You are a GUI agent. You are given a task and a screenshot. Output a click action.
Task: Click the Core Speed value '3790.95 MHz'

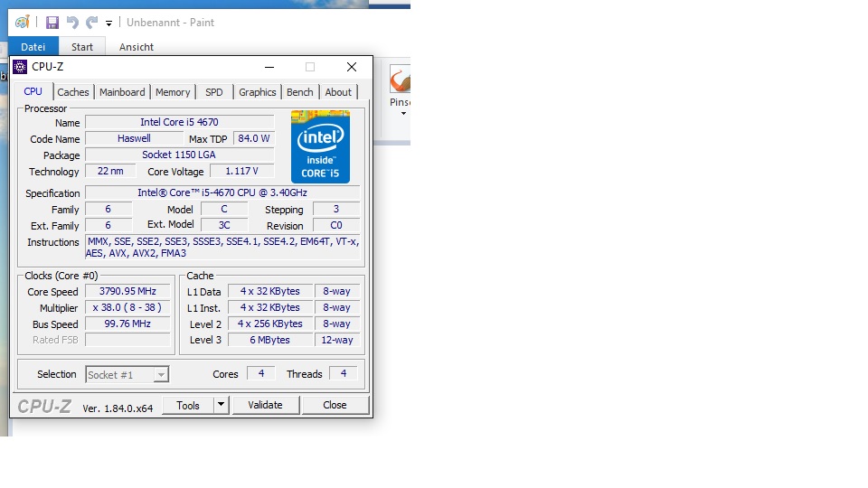[x=127, y=291]
